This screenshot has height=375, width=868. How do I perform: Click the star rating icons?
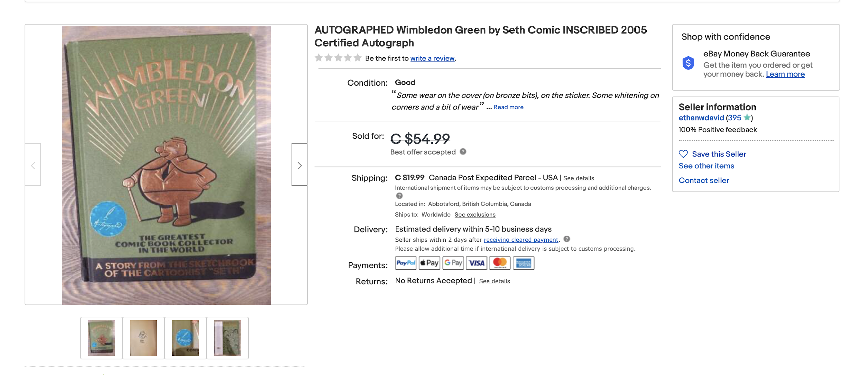tap(337, 58)
